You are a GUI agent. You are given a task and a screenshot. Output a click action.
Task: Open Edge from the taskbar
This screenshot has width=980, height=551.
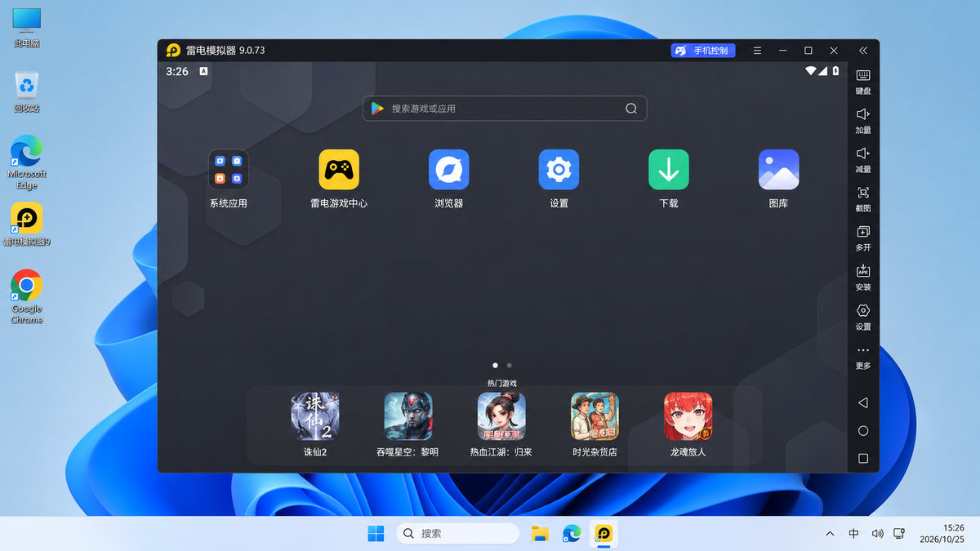(572, 534)
